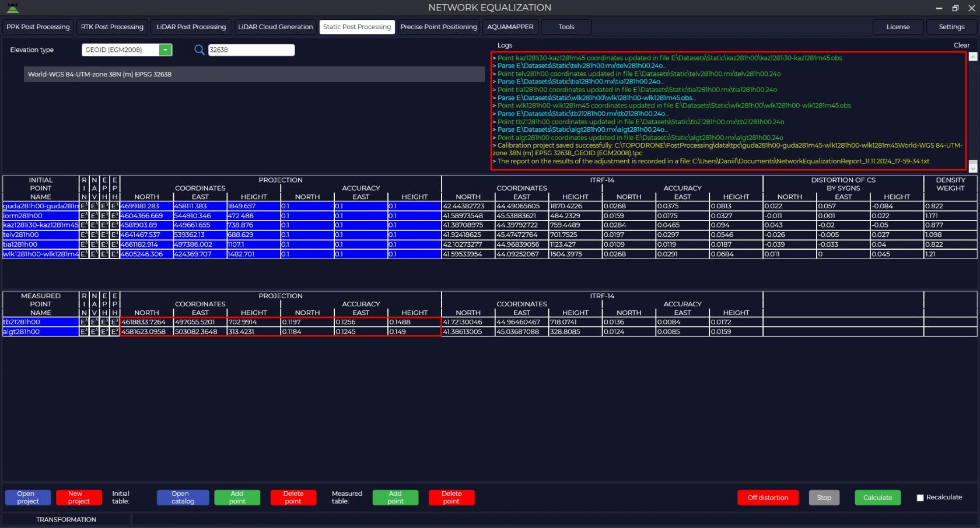980x528 pixels.
Task: Select initial point row guda281h00-guda281m45
Action: [x=41, y=206]
